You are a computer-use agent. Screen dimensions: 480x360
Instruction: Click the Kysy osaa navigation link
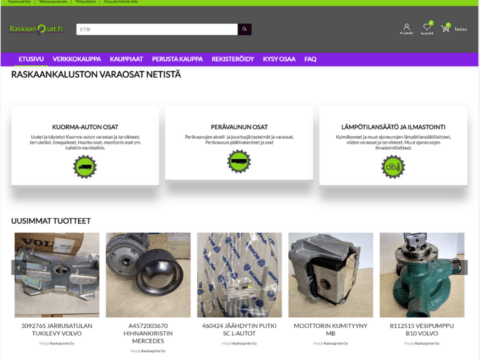[x=279, y=59]
